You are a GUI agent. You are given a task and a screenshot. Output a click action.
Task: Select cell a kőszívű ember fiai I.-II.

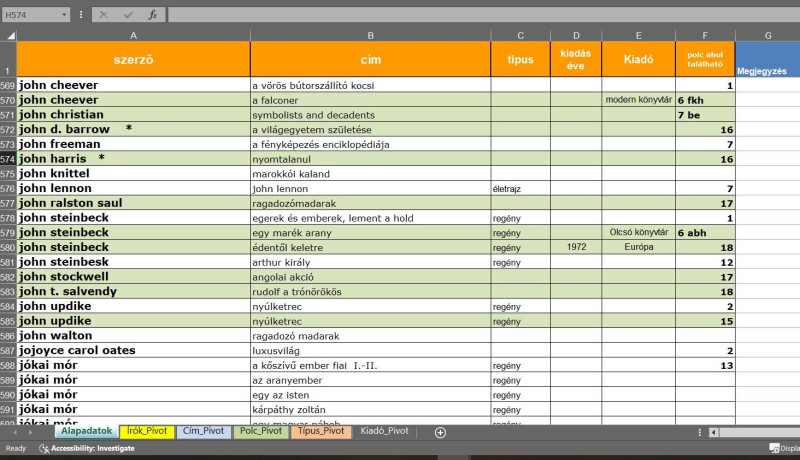[370, 366]
